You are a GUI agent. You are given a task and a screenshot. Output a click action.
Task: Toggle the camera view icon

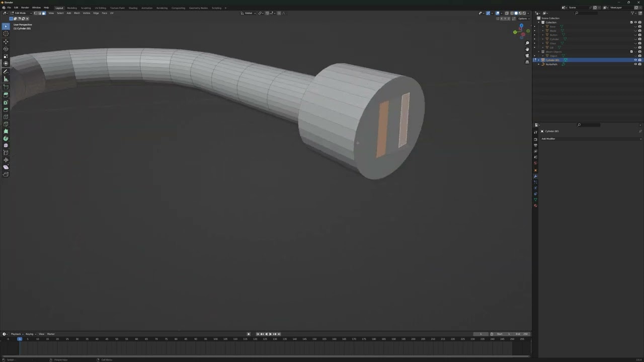click(x=527, y=56)
